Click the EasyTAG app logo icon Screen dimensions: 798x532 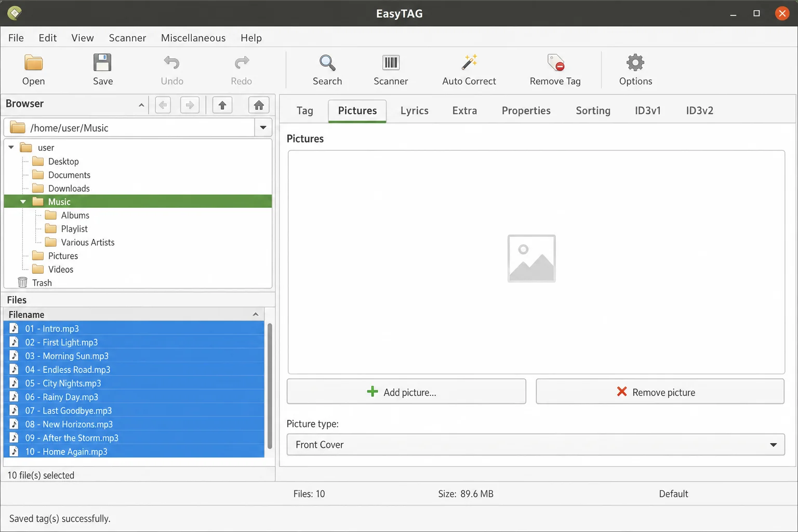point(14,13)
